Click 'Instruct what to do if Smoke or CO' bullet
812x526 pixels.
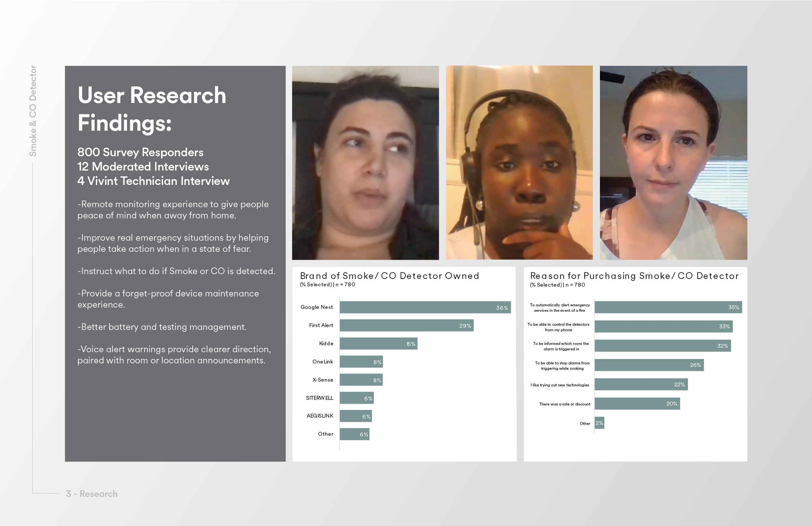click(x=176, y=271)
